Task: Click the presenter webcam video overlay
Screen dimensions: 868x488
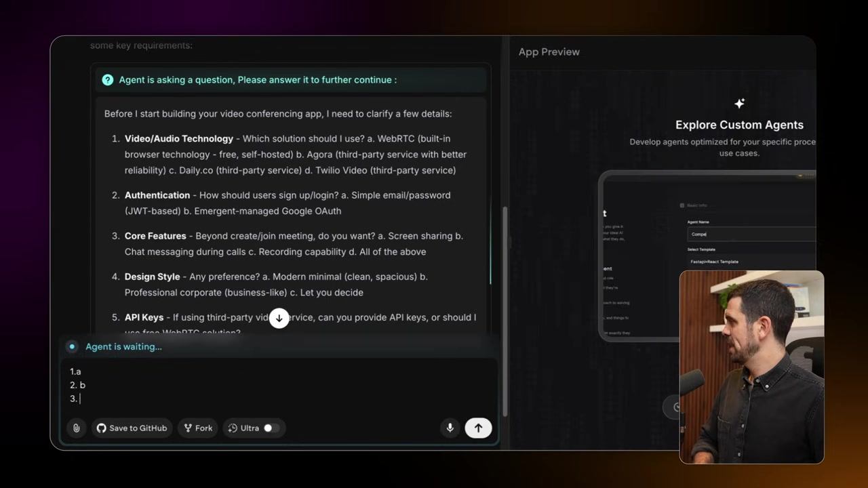Action: point(751,367)
